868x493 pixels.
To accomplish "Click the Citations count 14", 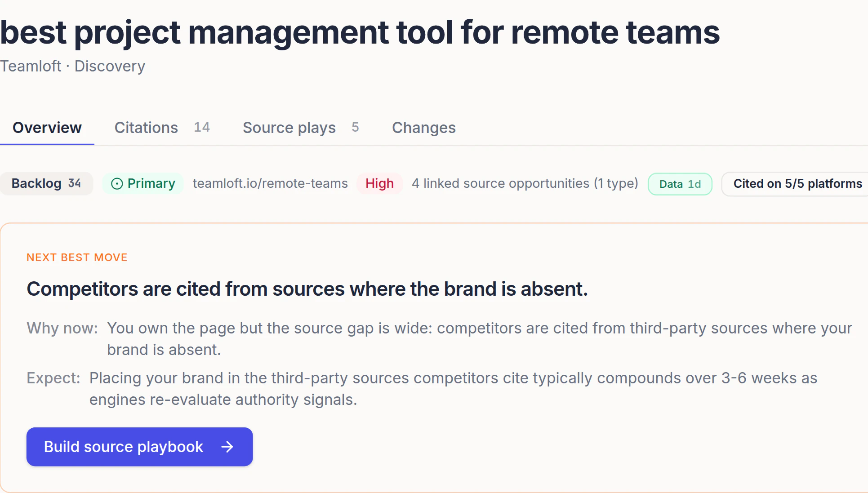I will [x=202, y=128].
